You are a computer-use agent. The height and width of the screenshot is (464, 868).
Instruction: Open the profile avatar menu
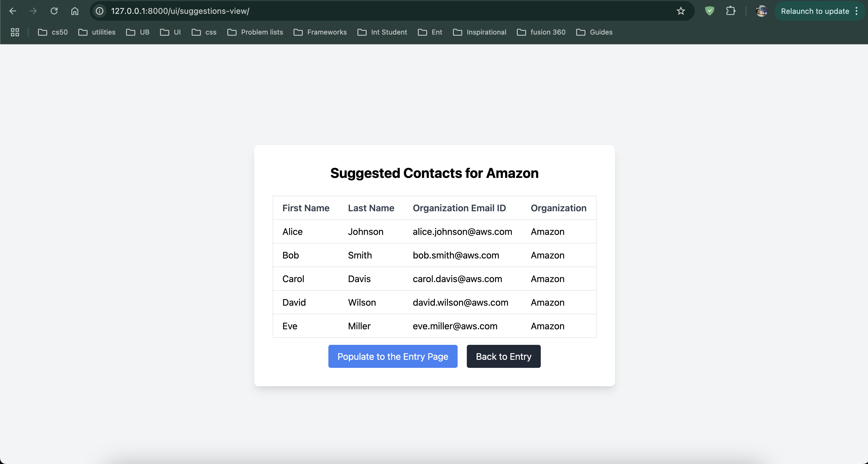(x=761, y=11)
